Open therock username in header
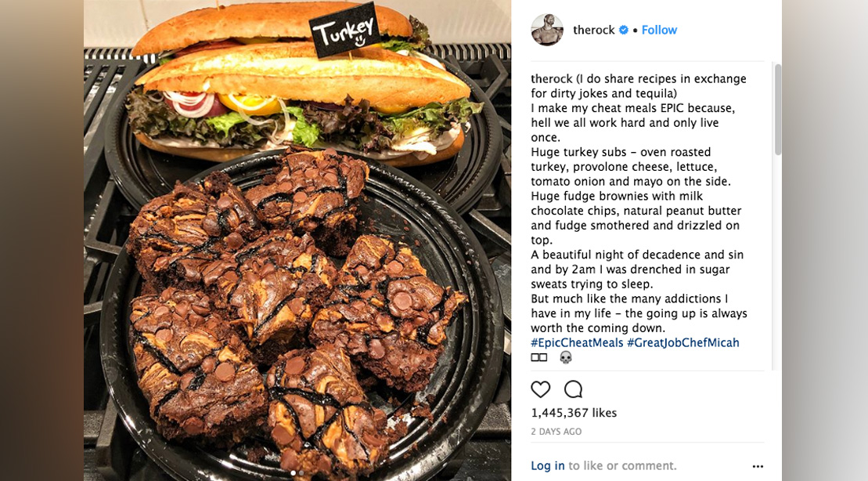The width and height of the screenshot is (868, 481). point(593,30)
